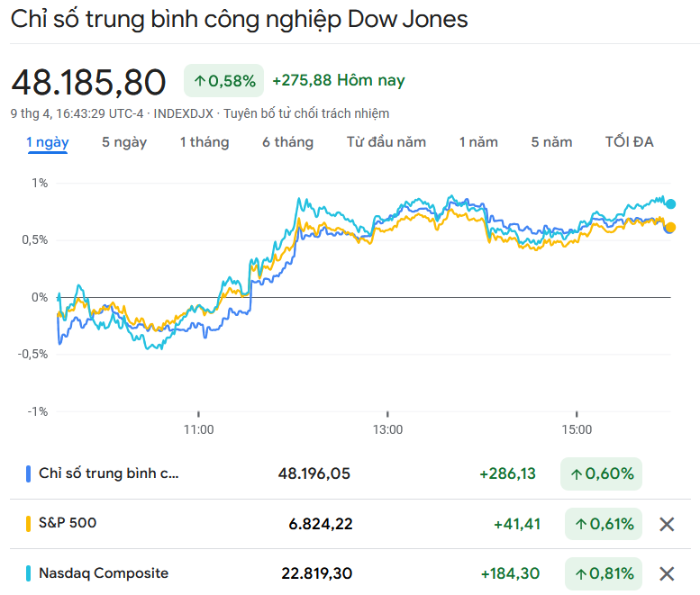The height and width of the screenshot is (595, 700).
Task: Click the blue Dow Jones legend color marker
Action: pos(29,473)
